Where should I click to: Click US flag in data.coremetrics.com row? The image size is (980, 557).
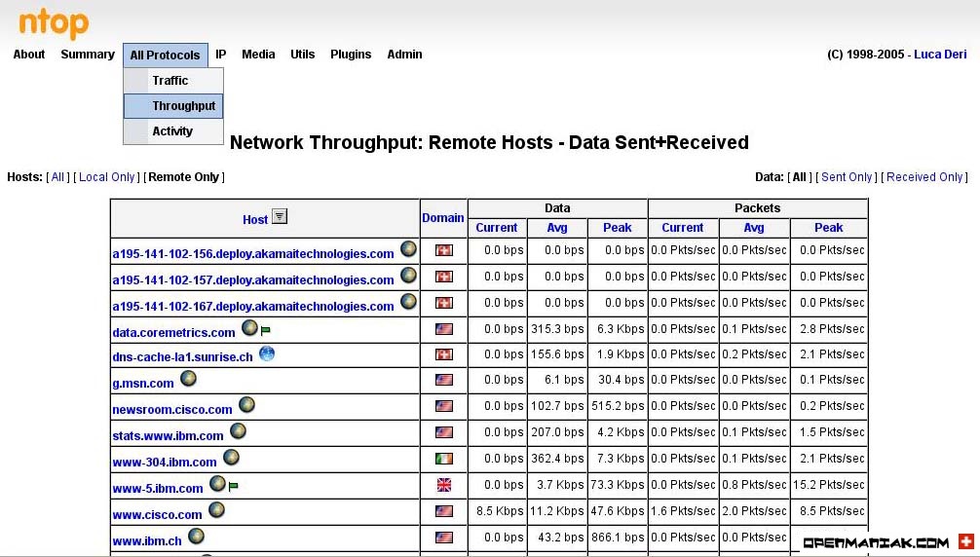point(444,329)
